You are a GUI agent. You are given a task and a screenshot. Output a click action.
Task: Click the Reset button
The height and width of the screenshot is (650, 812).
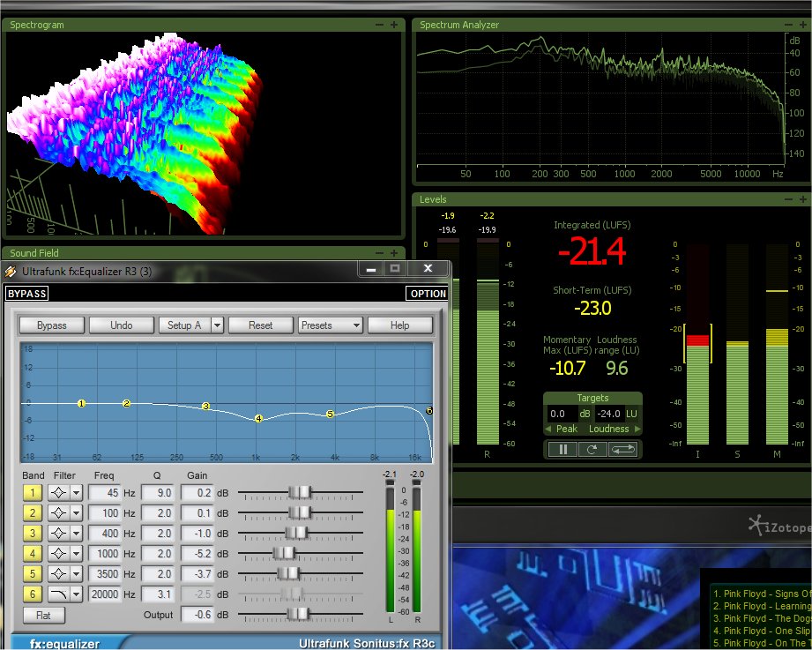[260, 325]
